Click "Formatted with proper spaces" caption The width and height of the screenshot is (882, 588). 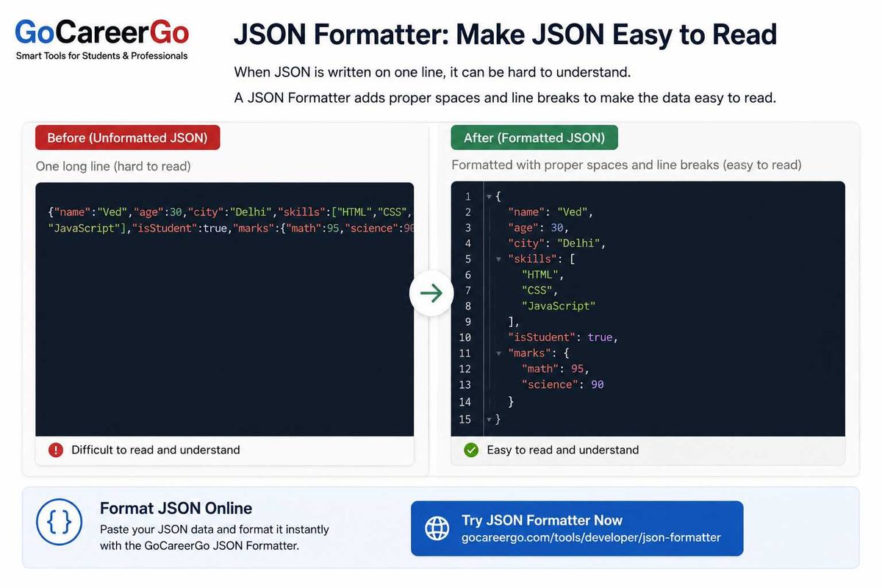(x=626, y=165)
